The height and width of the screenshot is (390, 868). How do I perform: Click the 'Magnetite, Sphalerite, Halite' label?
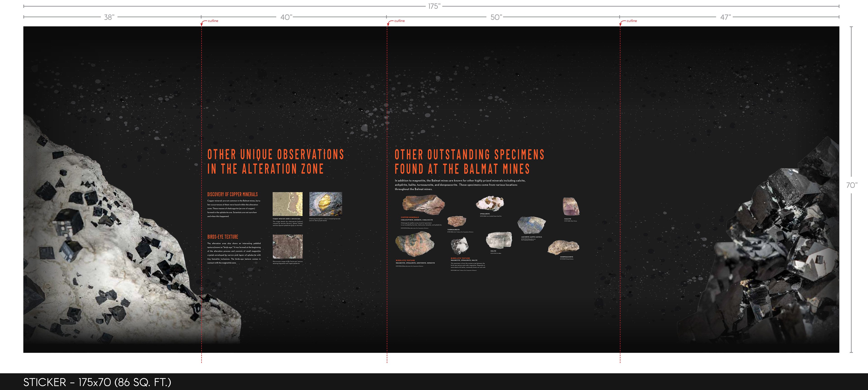pyautogui.click(x=464, y=260)
